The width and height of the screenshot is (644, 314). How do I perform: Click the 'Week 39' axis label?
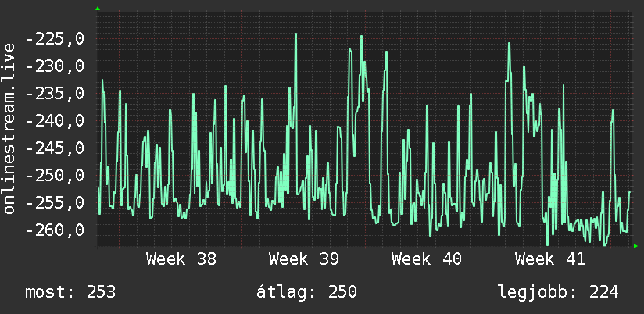tap(304, 259)
